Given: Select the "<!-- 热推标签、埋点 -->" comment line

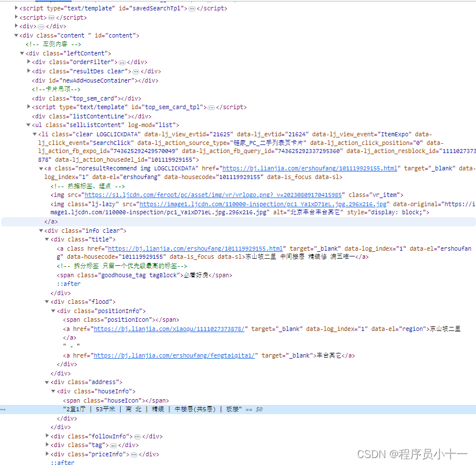Looking at the screenshot, I should point(88,186).
